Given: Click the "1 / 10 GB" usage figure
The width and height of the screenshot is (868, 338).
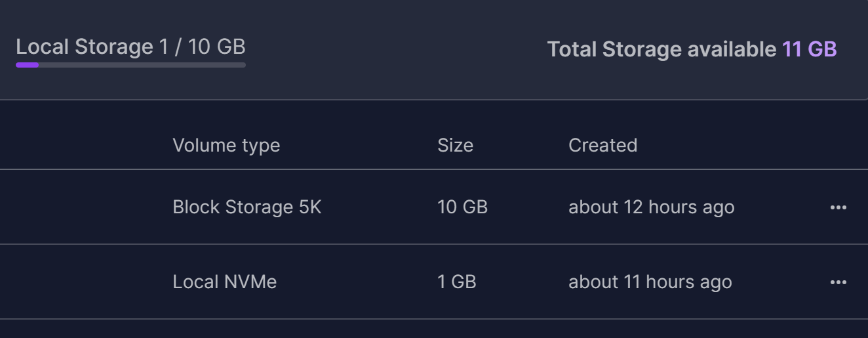Looking at the screenshot, I should 202,47.
